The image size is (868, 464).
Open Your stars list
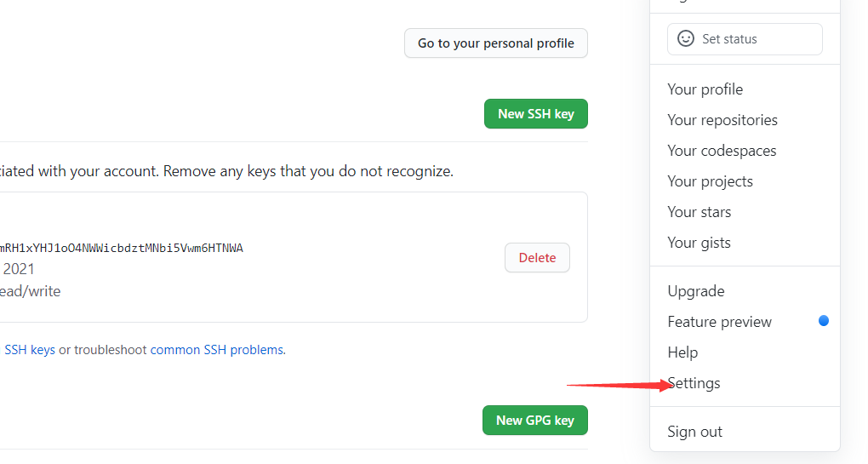click(x=699, y=212)
